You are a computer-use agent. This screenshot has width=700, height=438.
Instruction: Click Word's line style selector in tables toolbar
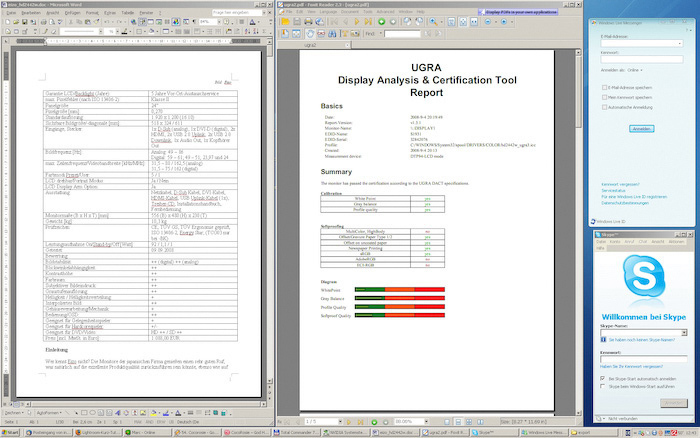coord(80,32)
